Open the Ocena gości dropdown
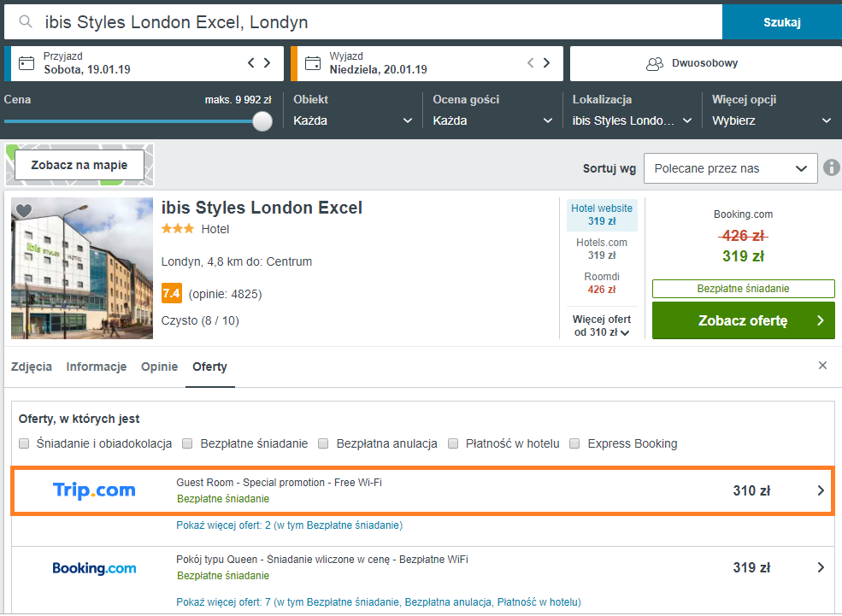 pos(492,120)
